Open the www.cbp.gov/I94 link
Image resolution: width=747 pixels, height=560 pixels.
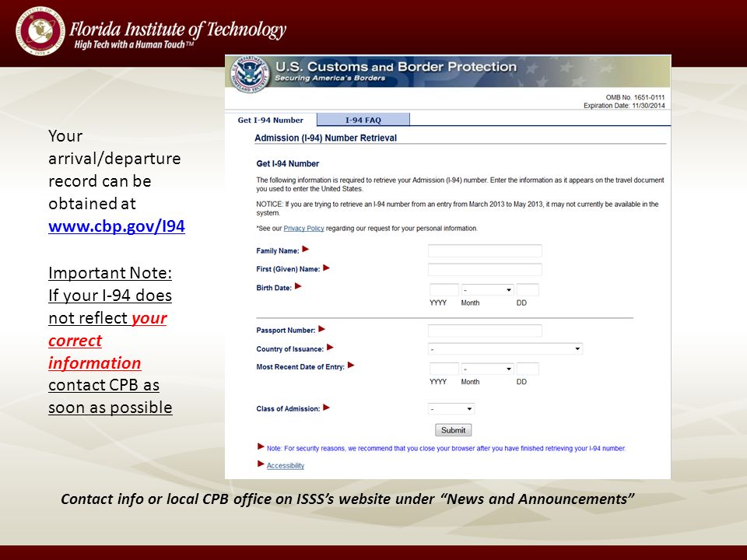117,226
